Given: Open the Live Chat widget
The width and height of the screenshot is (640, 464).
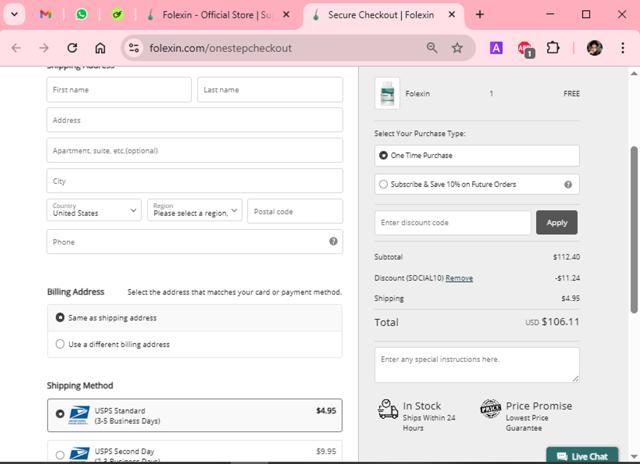Looking at the screenshot, I should coord(582,456).
